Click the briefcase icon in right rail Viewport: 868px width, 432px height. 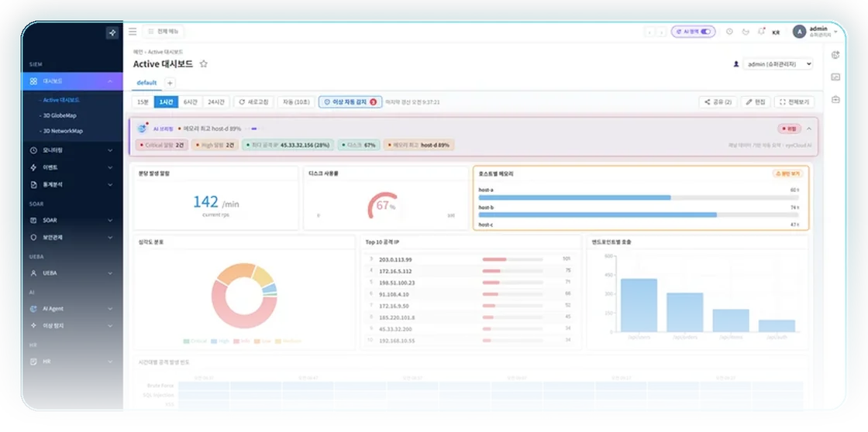[x=835, y=100]
